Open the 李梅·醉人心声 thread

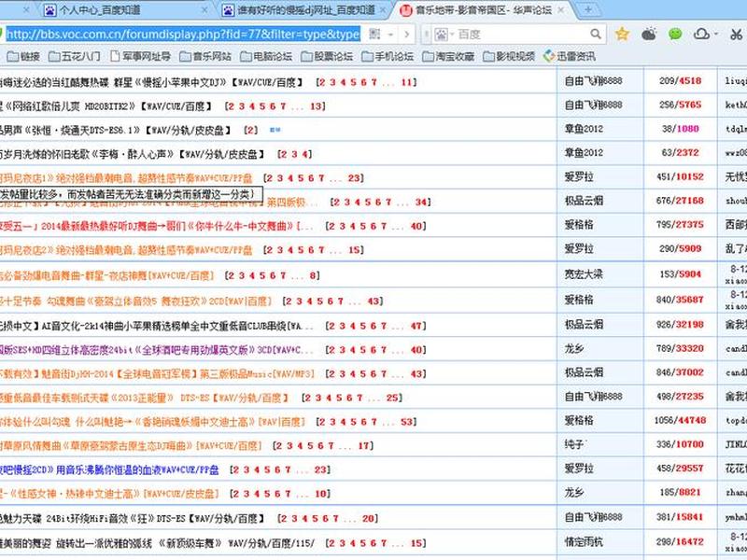132,154
